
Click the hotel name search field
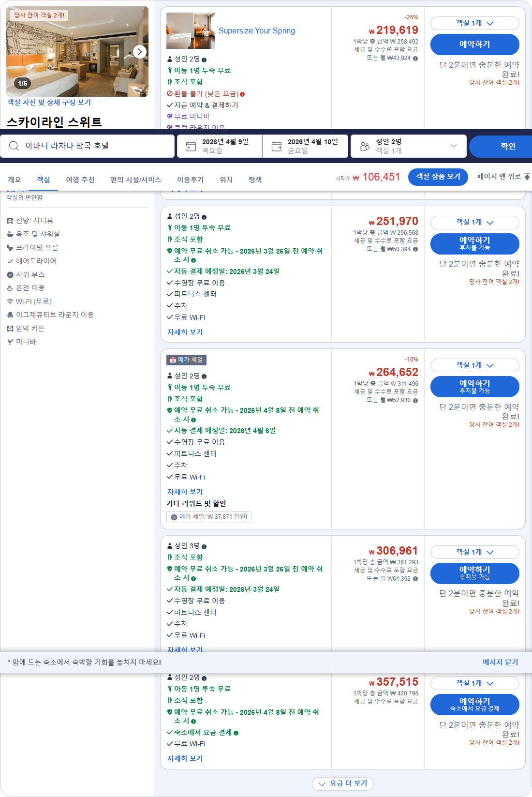tap(87, 146)
